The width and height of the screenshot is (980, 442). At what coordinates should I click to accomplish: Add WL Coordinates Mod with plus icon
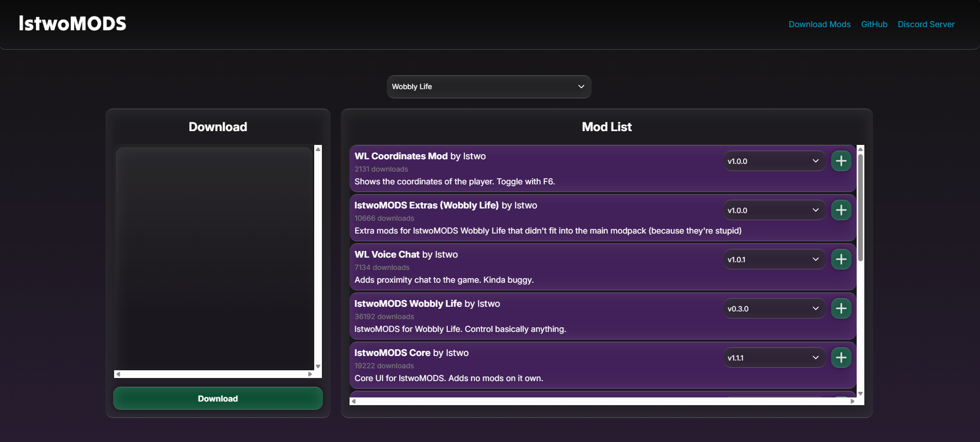(841, 161)
